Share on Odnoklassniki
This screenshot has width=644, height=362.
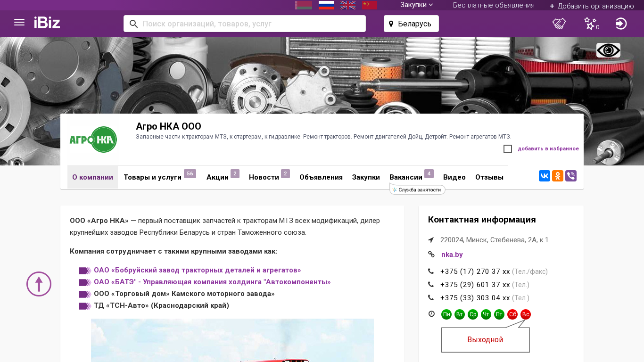click(558, 176)
